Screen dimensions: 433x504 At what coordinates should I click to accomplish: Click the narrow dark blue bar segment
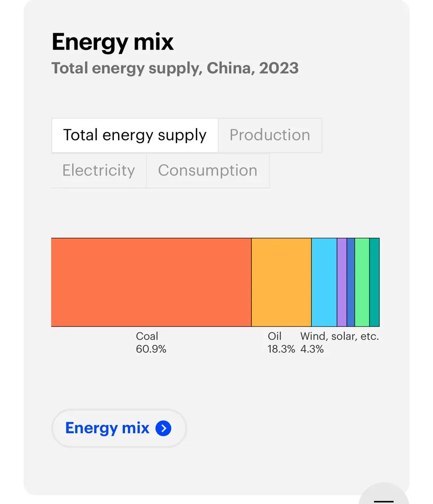click(x=351, y=282)
